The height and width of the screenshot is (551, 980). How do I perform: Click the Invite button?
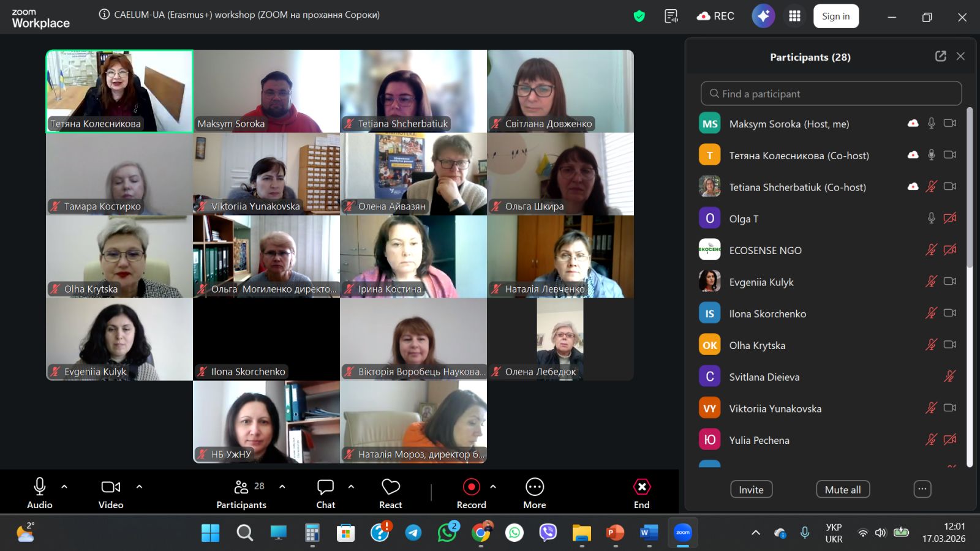(x=751, y=489)
